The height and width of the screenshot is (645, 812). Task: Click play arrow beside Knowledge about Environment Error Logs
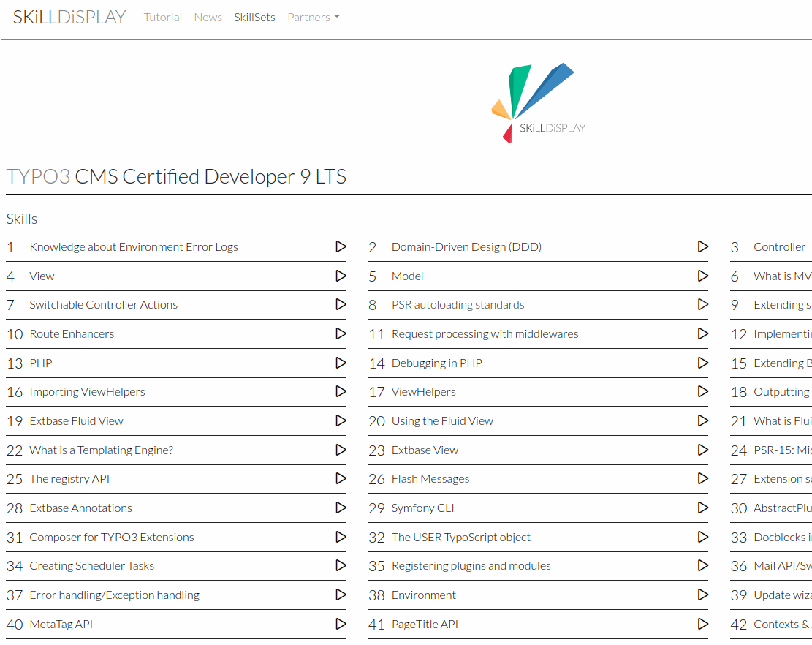pyautogui.click(x=341, y=246)
